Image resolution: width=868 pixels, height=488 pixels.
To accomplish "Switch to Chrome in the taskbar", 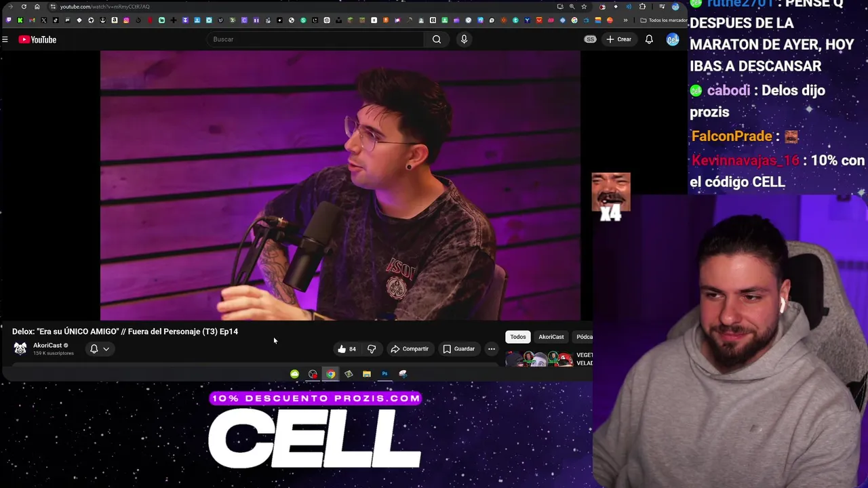I will point(330,374).
